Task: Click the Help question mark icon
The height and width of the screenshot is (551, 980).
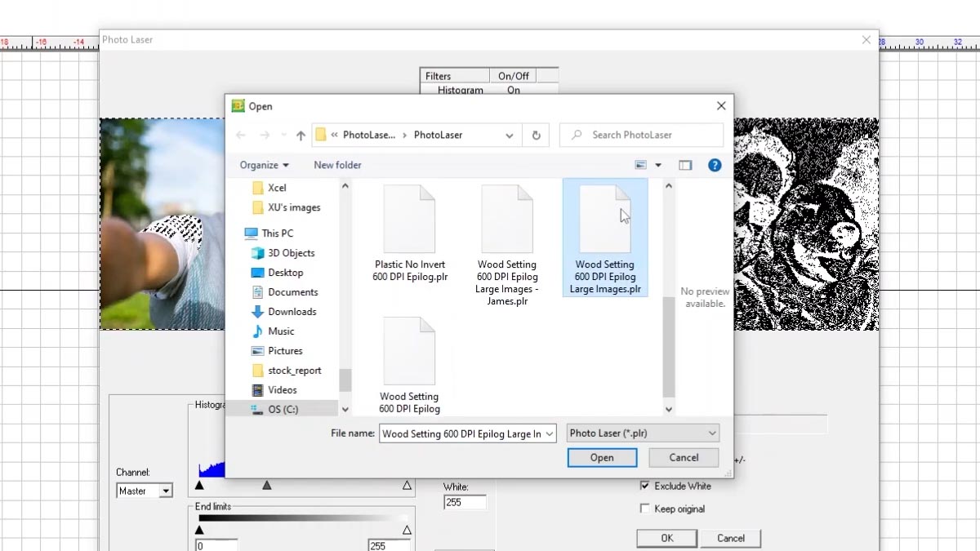Action: (x=715, y=165)
